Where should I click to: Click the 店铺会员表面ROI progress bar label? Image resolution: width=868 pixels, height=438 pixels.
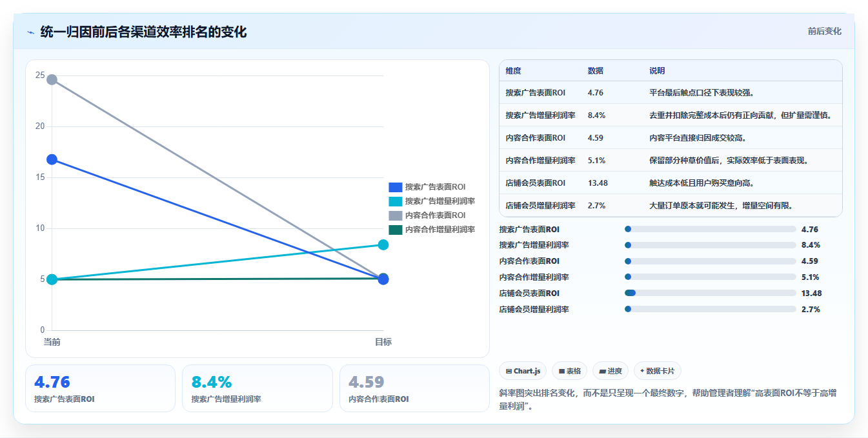529,294
